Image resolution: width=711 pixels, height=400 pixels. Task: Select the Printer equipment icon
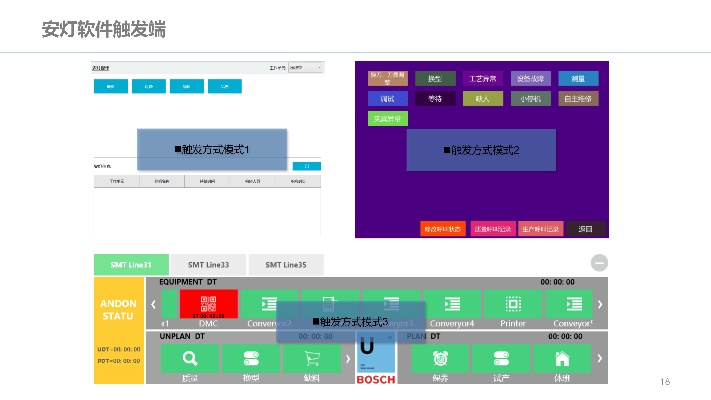[x=512, y=304]
